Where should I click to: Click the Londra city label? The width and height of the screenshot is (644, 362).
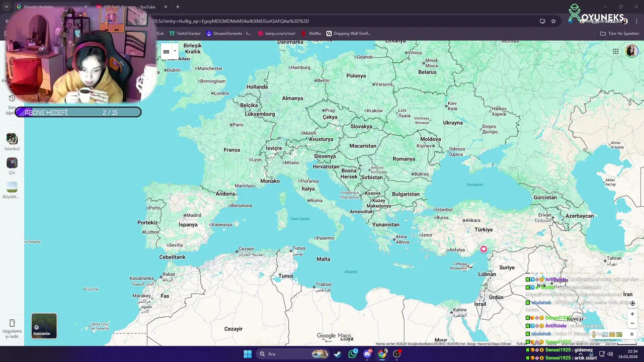[x=221, y=93]
